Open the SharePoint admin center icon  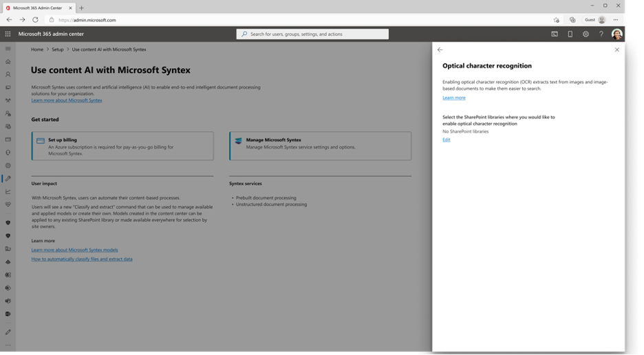point(8,288)
